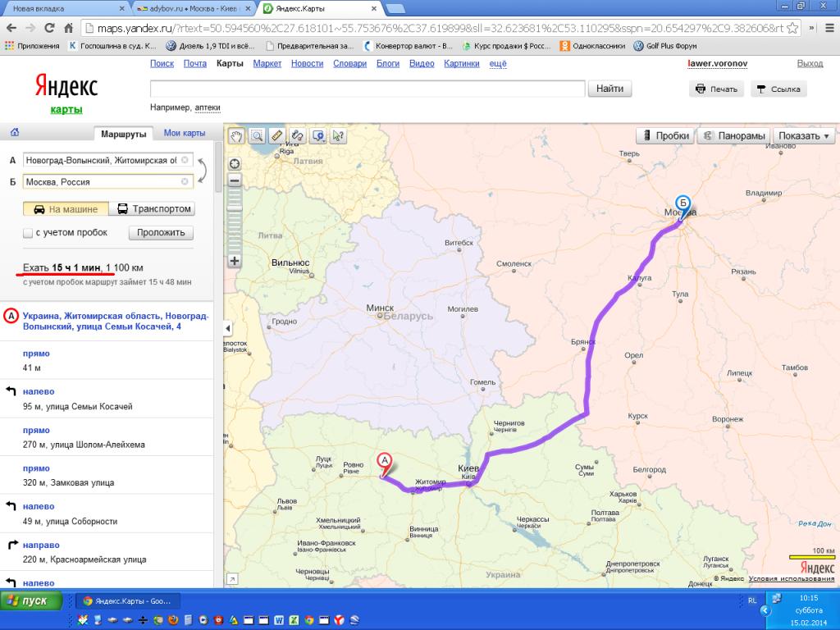Image resolution: width=840 pixels, height=630 pixels.
Task: Click the minus zoom-out button on map
Action: [235, 180]
